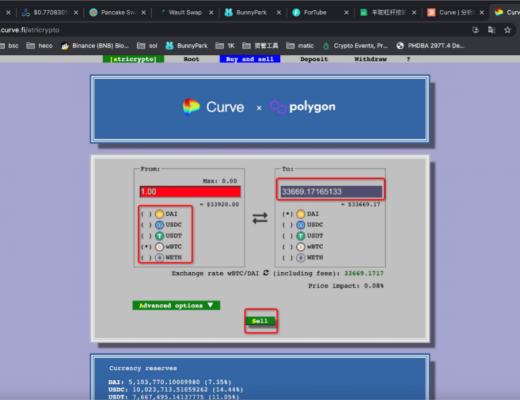This screenshot has width=520, height=400.
Task: Click the USDC coin icon in To
Action: coord(301,225)
